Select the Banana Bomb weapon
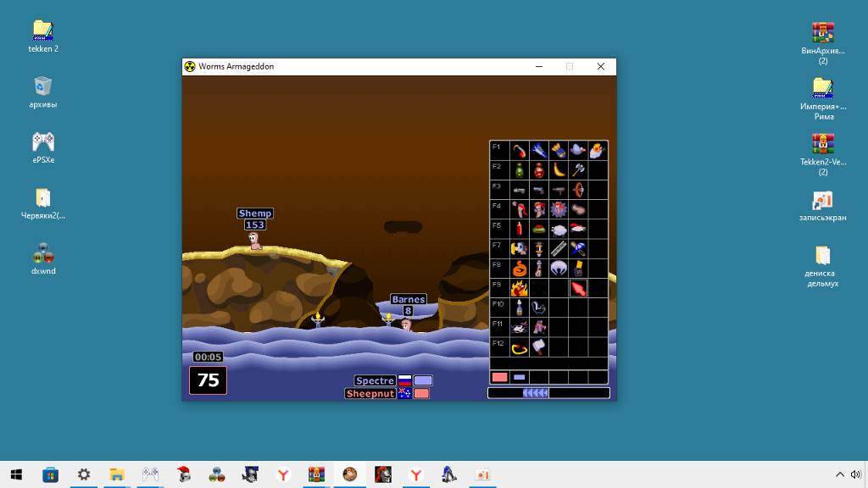 tap(559, 169)
